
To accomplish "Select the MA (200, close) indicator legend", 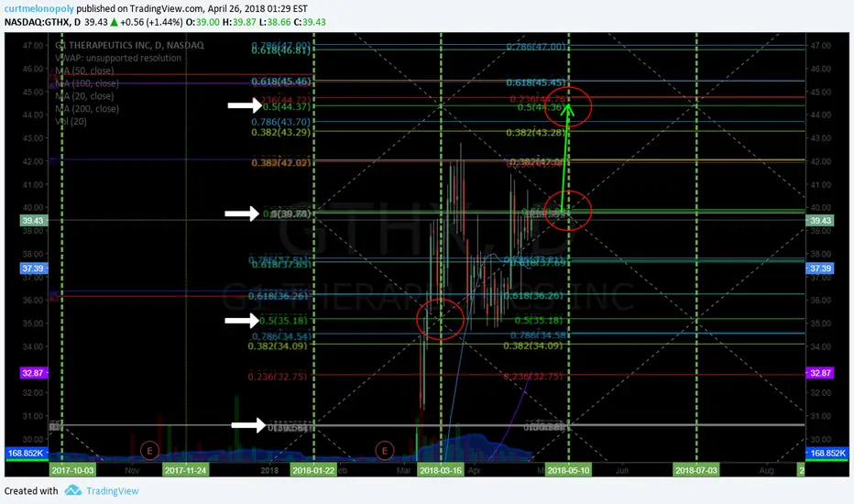I will pos(87,108).
